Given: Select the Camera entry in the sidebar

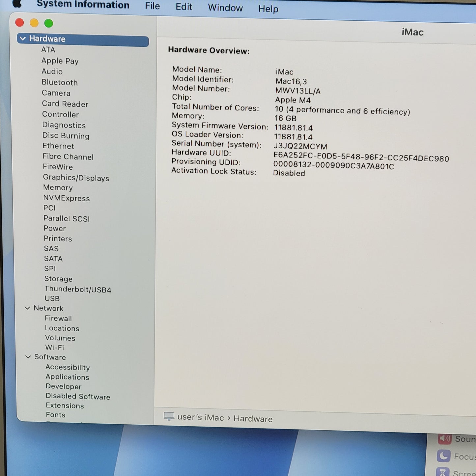Looking at the screenshot, I should [56, 93].
